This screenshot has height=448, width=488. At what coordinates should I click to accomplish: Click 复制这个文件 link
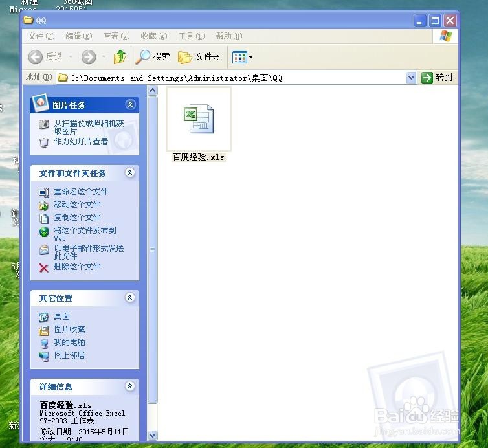coord(77,218)
